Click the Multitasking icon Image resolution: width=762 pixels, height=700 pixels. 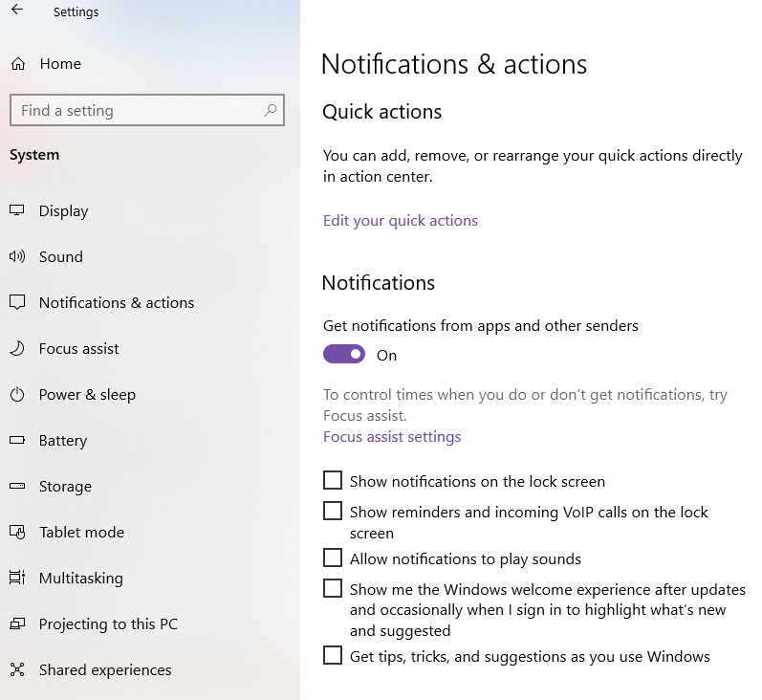click(x=17, y=578)
